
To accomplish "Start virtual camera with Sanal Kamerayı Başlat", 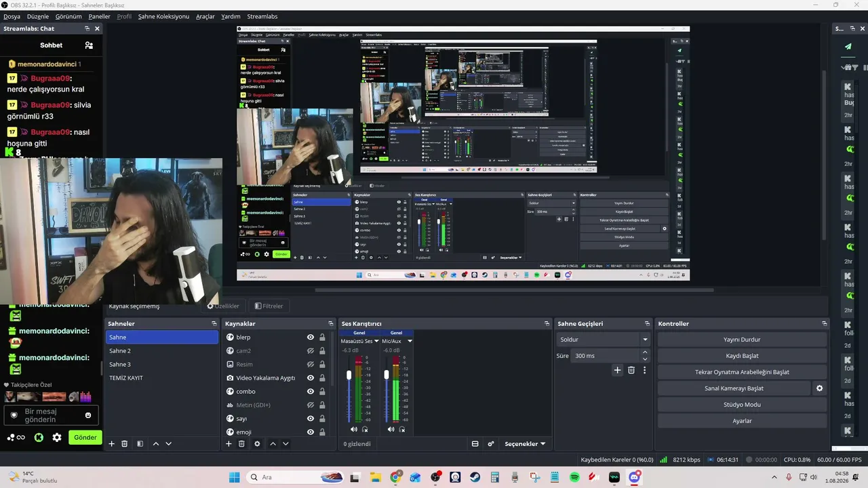I will [x=734, y=388].
